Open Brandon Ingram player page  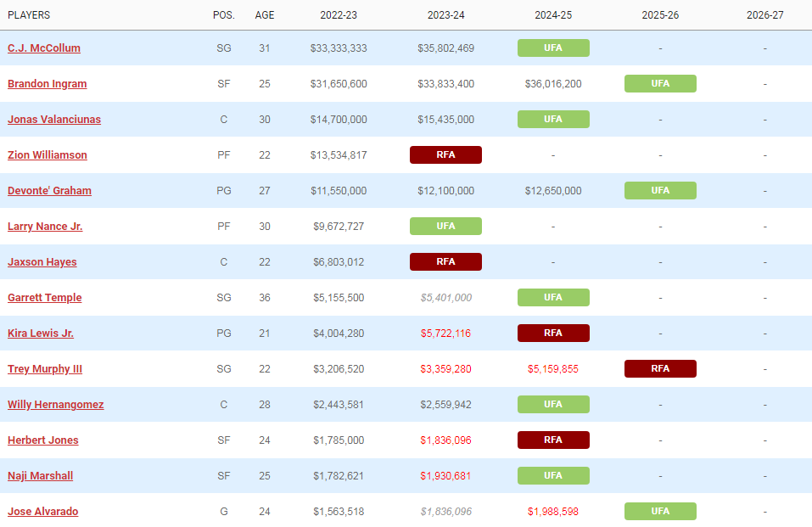click(x=48, y=84)
